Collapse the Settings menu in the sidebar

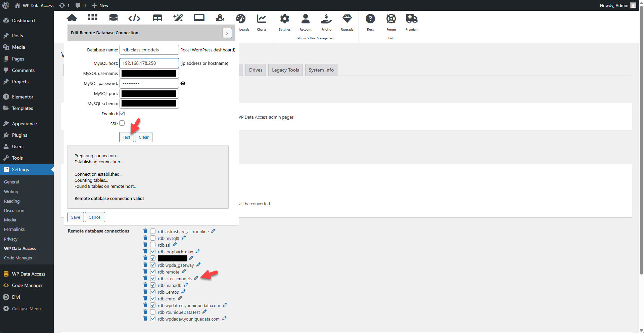pos(19,169)
